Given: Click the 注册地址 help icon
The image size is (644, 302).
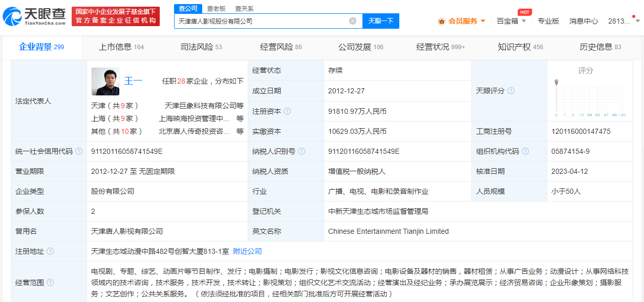Looking at the screenshot, I should click(x=50, y=251).
